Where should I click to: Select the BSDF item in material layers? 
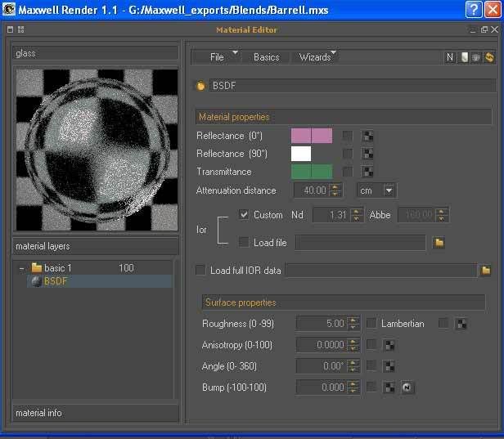(56, 281)
